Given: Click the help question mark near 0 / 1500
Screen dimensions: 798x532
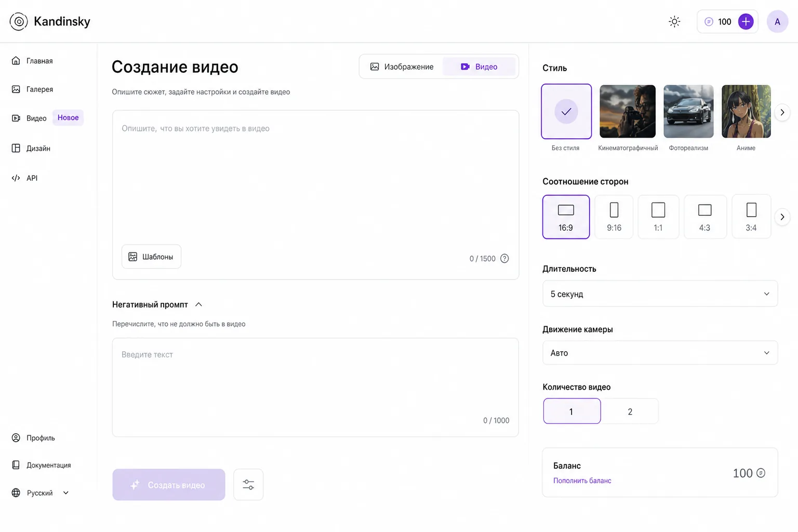Looking at the screenshot, I should (504, 259).
